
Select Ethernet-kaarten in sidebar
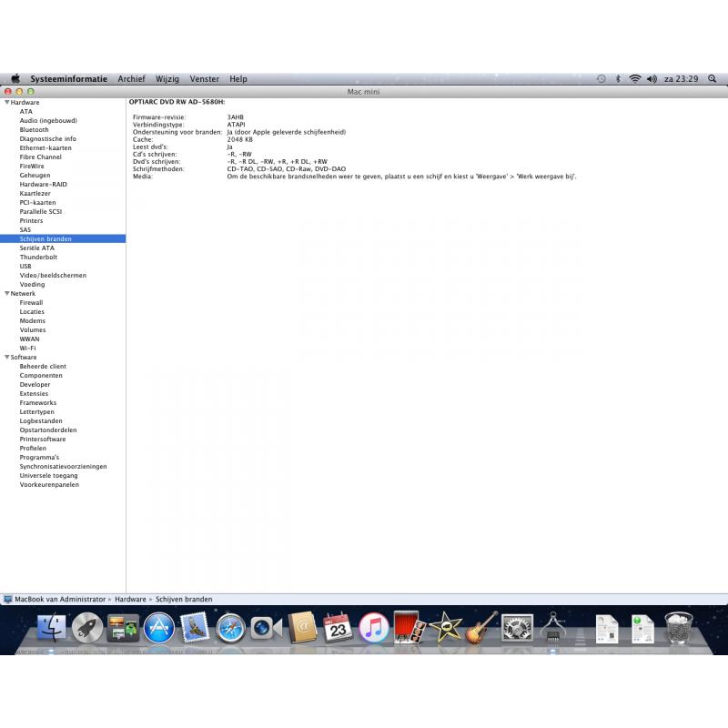[x=45, y=147]
